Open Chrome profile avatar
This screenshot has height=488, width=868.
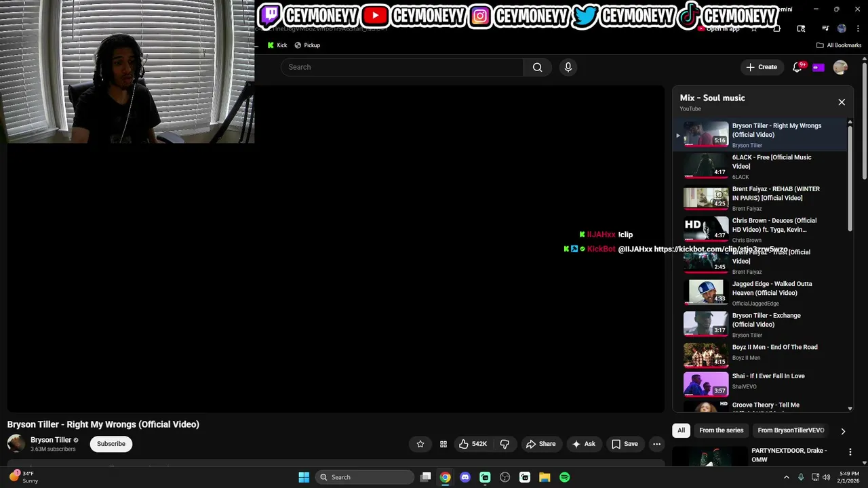pos(842,28)
